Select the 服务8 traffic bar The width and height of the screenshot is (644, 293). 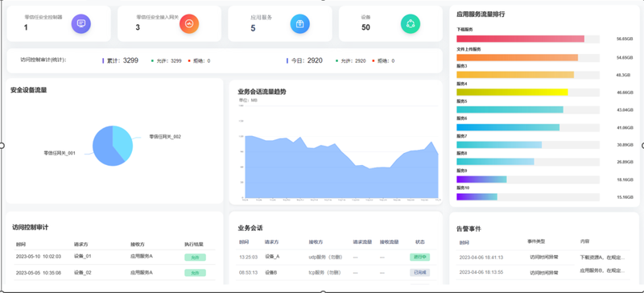click(495, 162)
